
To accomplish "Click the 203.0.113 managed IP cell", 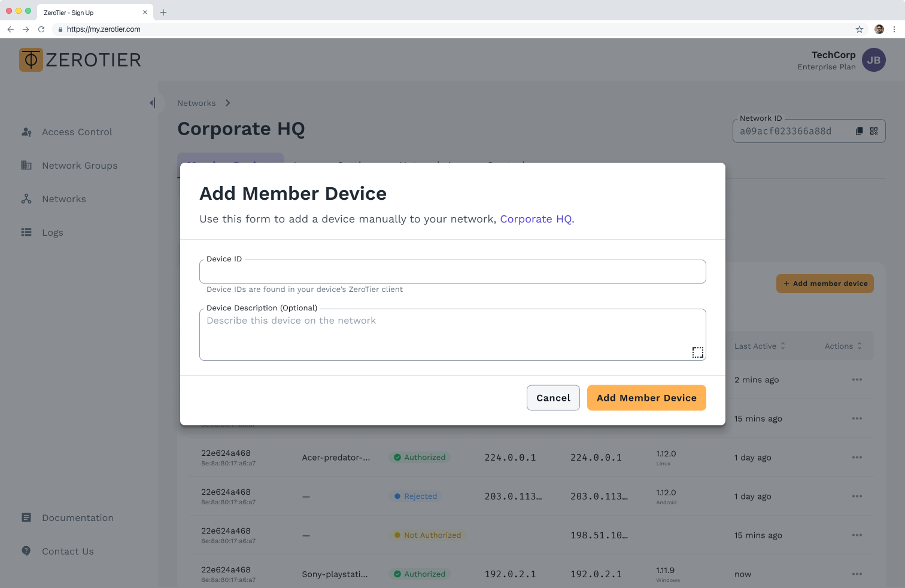I will tap(513, 496).
